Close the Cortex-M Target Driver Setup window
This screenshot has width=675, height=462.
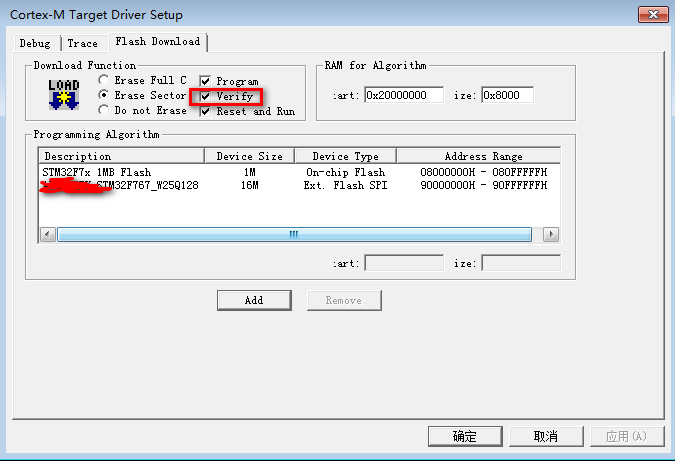tap(653, 14)
